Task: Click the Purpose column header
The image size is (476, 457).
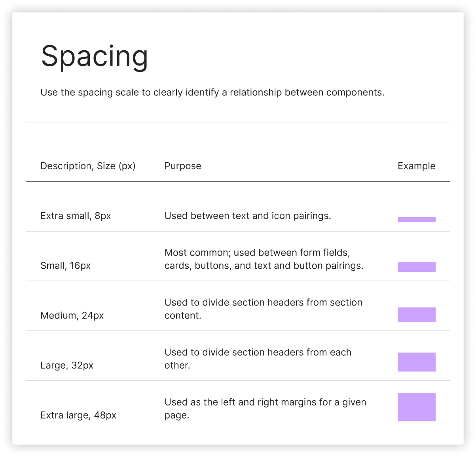Action: [183, 166]
